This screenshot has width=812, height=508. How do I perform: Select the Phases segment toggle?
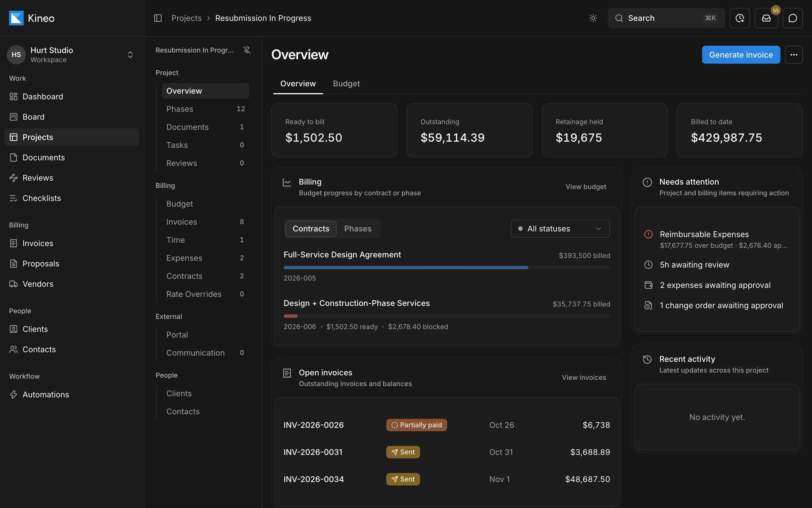pyautogui.click(x=358, y=229)
